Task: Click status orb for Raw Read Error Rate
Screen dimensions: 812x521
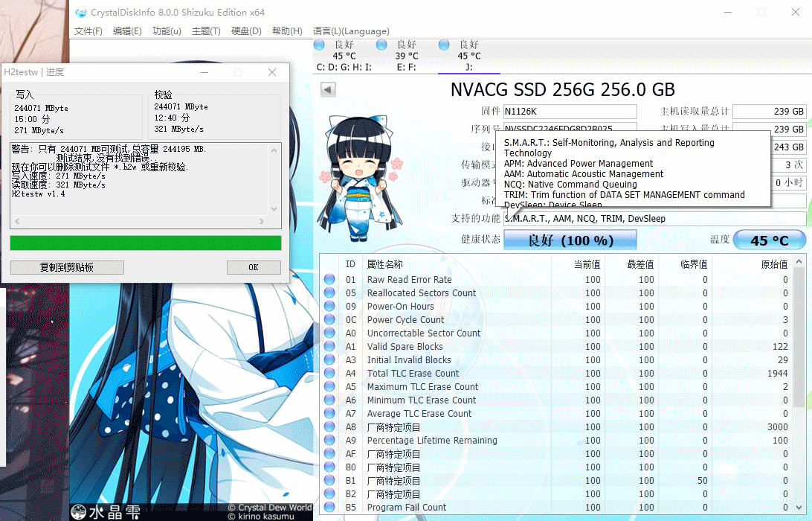Action: point(329,280)
